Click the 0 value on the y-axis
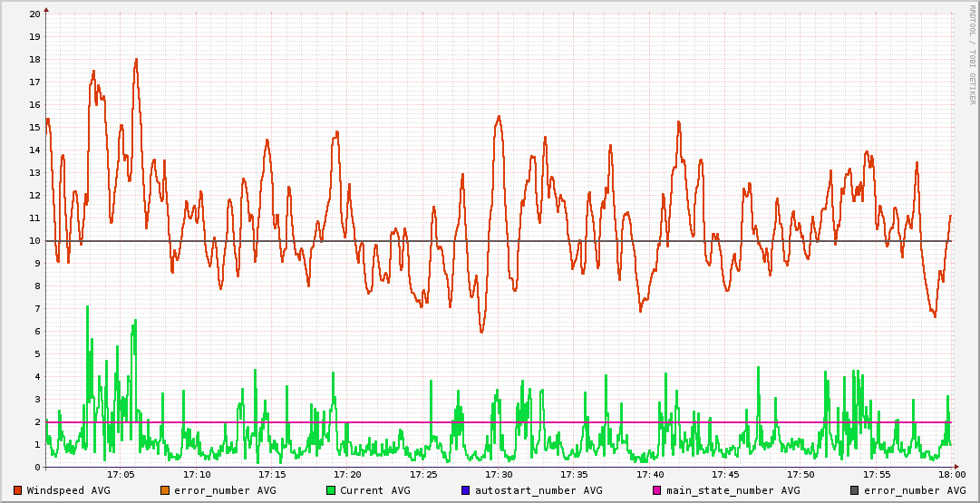 37,468
